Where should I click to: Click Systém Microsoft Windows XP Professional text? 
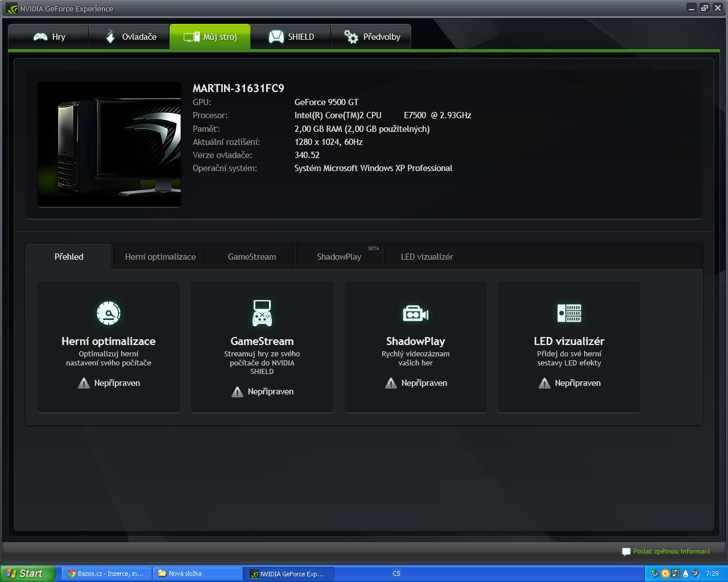pos(374,168)
